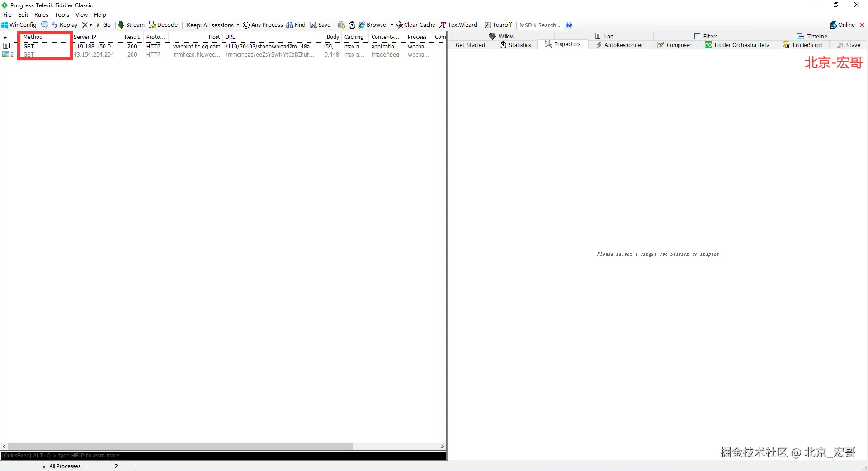
Task: Clear Cache using the toolbar button
Action: coord(415,25)
